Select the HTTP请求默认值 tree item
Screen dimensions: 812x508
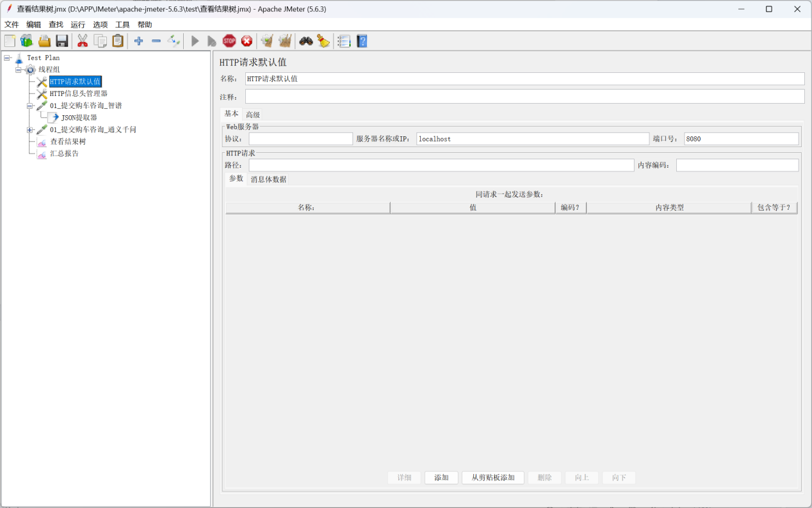coord(75,81)
